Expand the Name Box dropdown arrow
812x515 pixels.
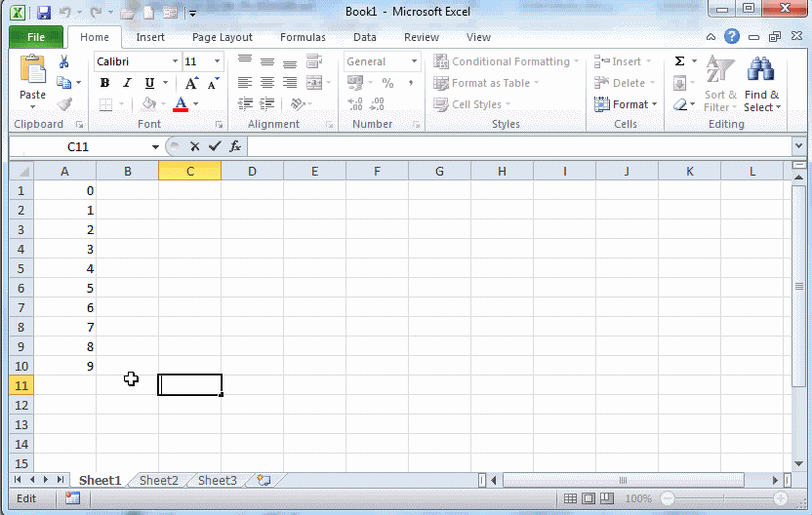tap(155, 146)
